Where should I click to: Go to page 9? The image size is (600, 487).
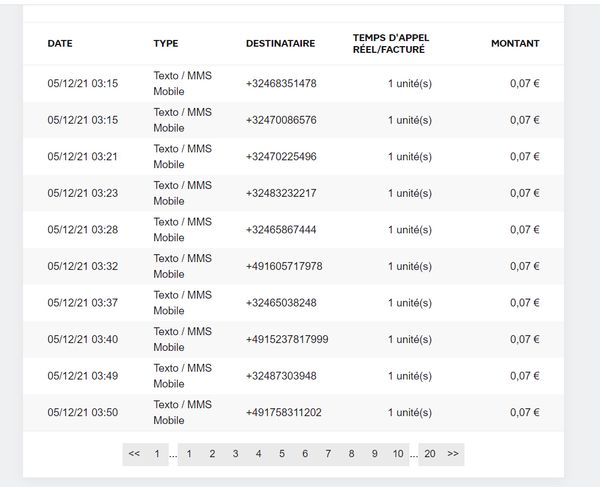pos(374,454)
